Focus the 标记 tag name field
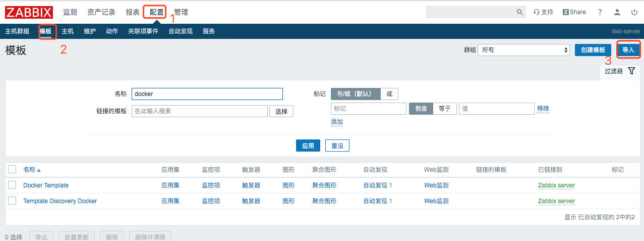This screenshot has height=241, width=644. [369, 109]
